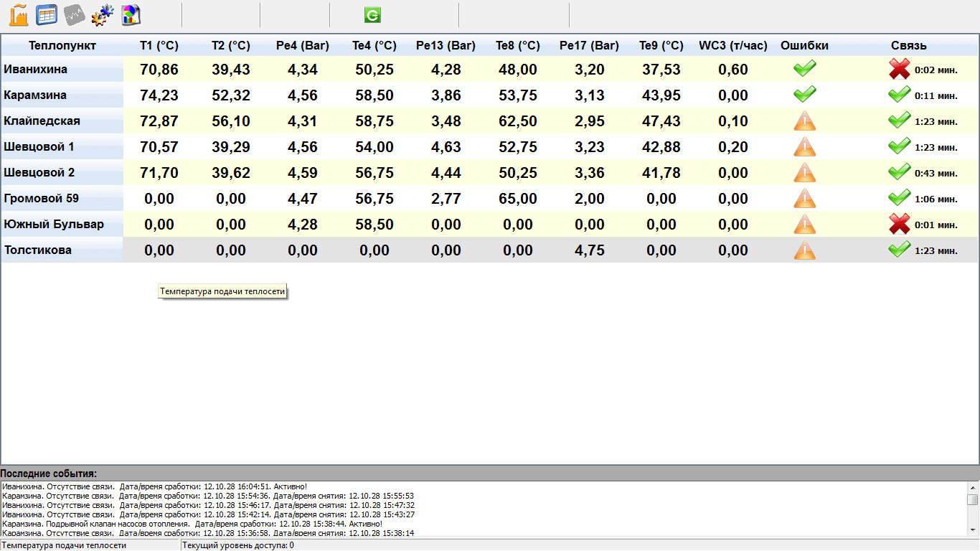
Task: Open settings via the colored gears icon
Action: click(103, 14)
